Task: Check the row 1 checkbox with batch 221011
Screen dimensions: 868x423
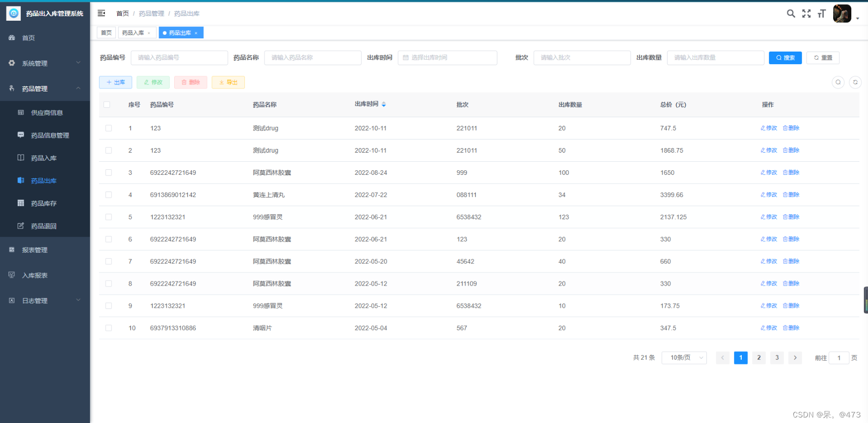Action: [x=109, y=128]
